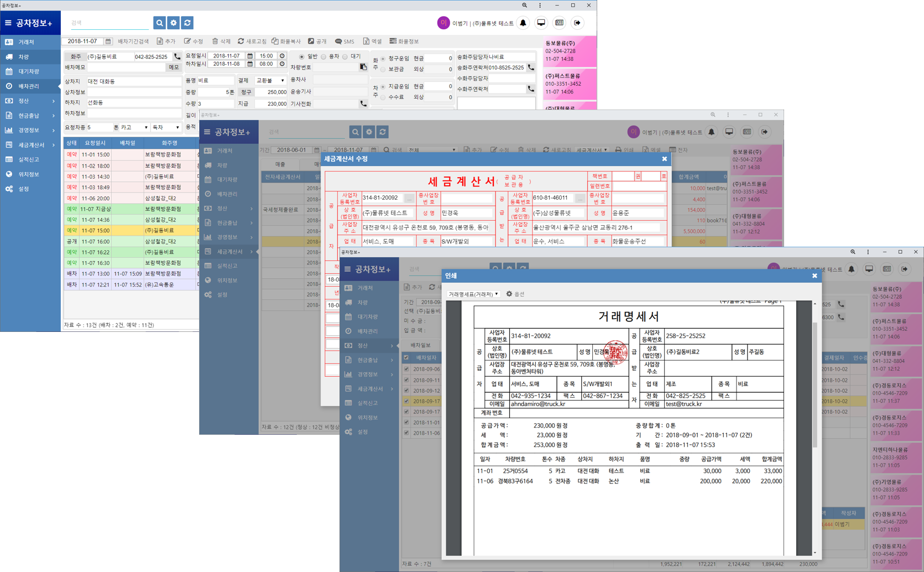Open 거래명세표(거래처) dropdown in print dialog
This screenshot has width=924, height=572.
pyautogui.click(x=473, y=294)
